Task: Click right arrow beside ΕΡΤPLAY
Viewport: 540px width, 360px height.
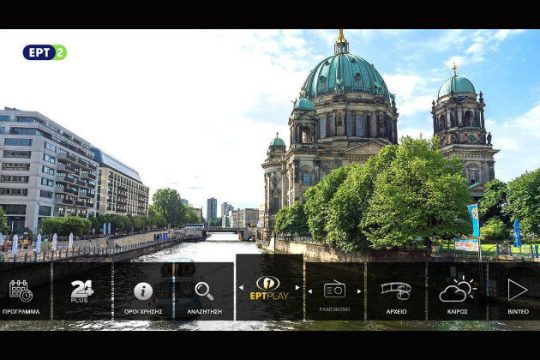Action: point(297,287)
